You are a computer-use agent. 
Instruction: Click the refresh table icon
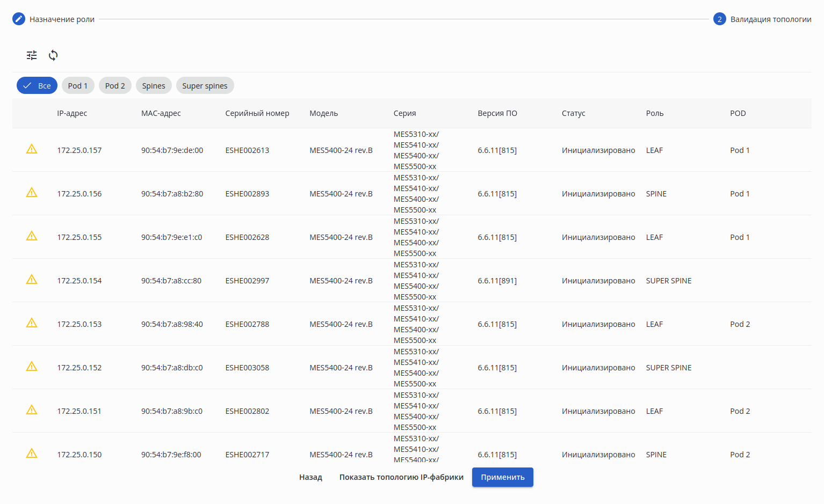coord(53,55)
